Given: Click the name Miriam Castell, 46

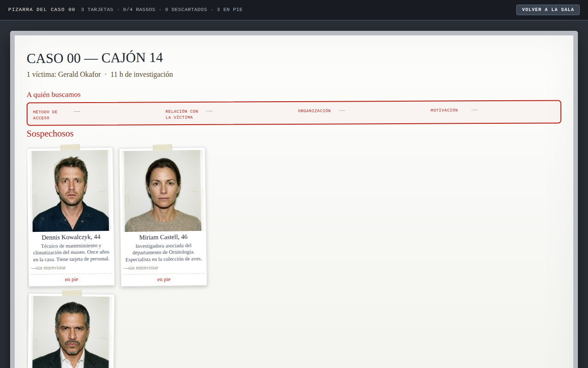Looking at the screenshot, I should pyautogui.click(x=164, y=237).
